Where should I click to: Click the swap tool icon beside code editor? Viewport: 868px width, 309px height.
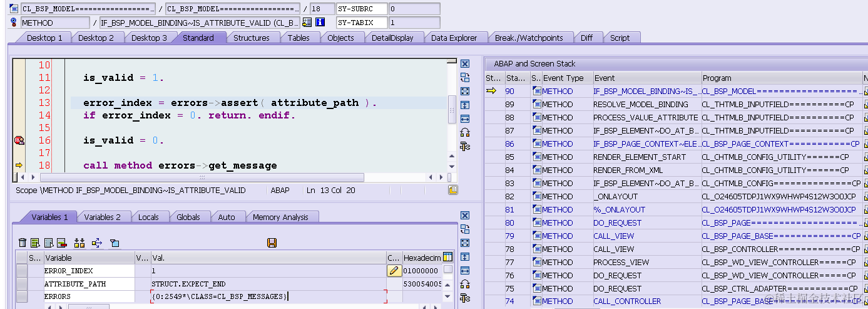465,77
